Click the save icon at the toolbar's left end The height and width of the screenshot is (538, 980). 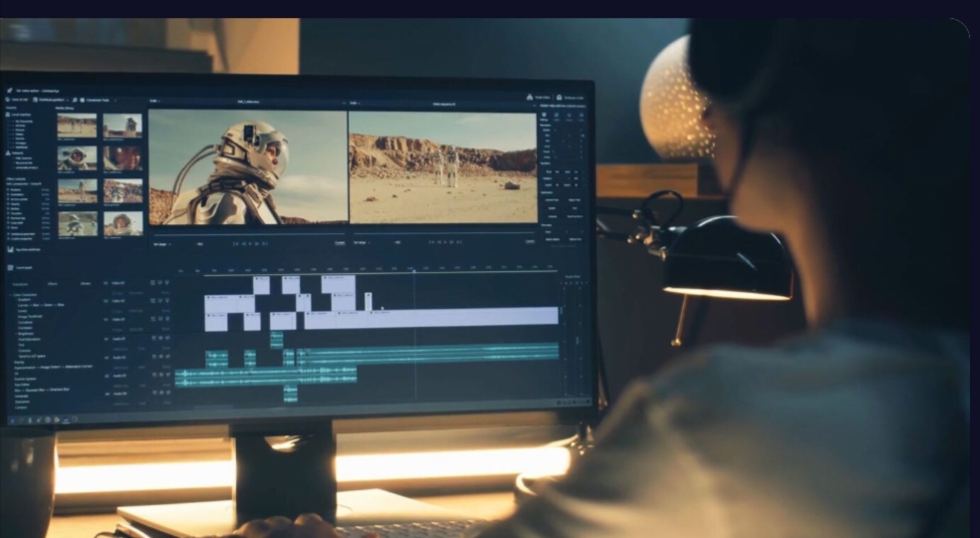click(8, 100)
